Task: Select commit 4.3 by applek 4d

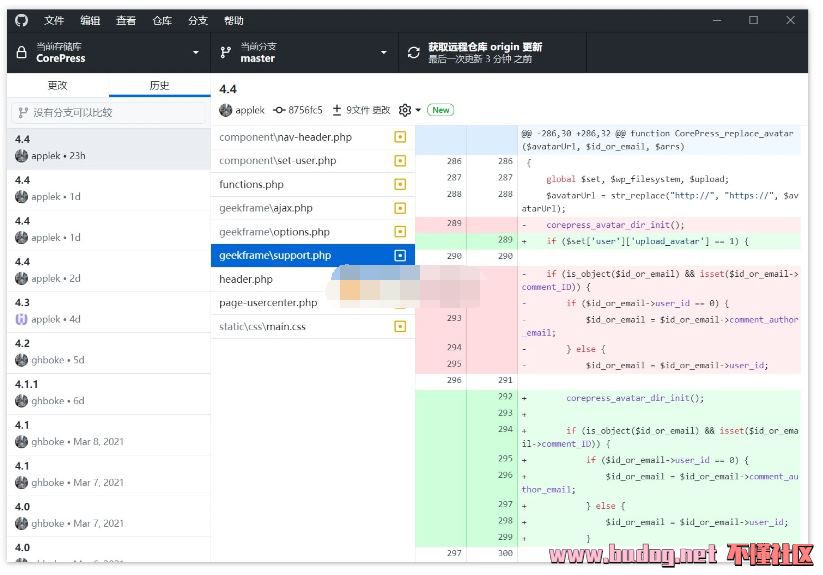Action: pos(109,311)
